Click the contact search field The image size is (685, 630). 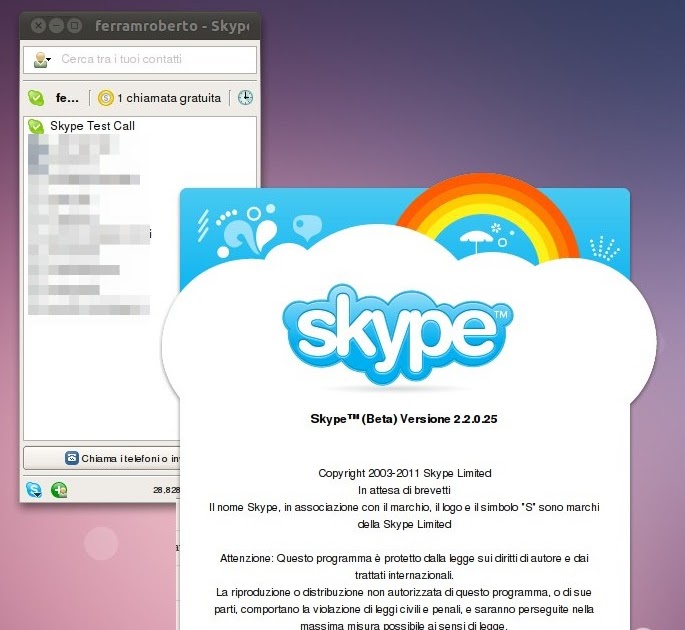pos(140,59)
